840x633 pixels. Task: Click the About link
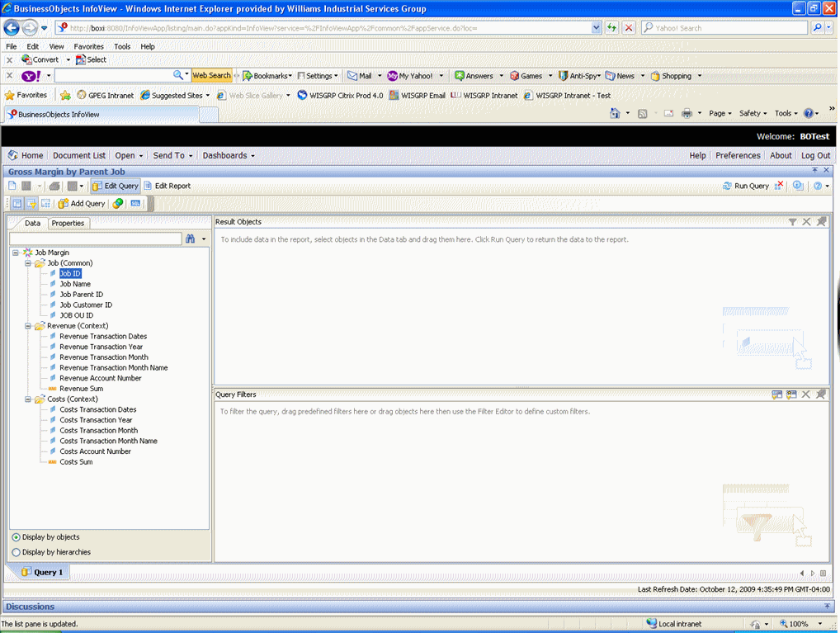[x=781, y=155]
